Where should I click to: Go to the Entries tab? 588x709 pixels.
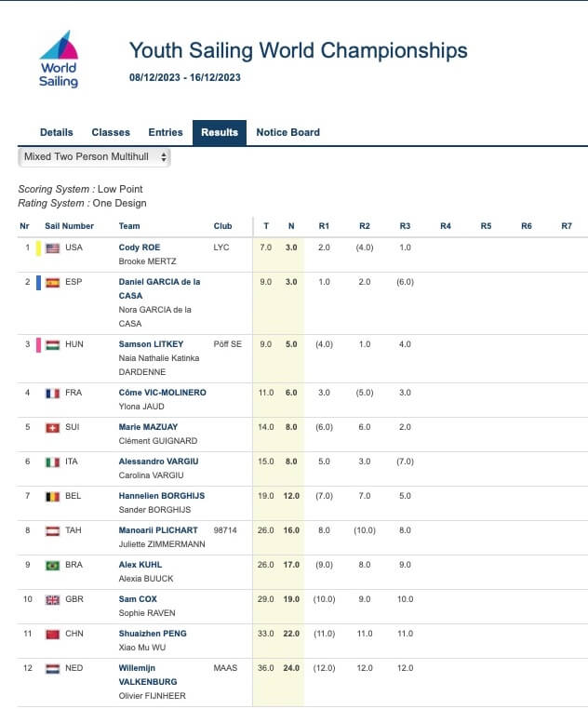tap(166, 132)
